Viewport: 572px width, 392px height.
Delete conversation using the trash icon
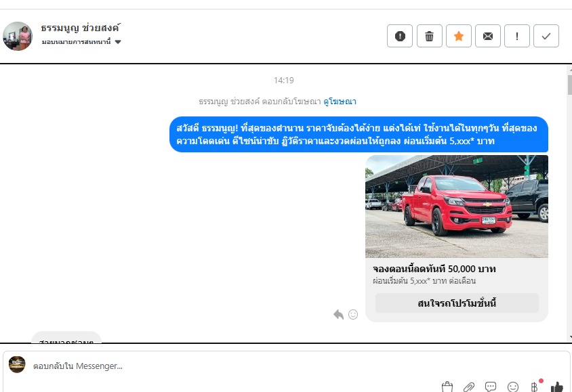click(430, 36)
